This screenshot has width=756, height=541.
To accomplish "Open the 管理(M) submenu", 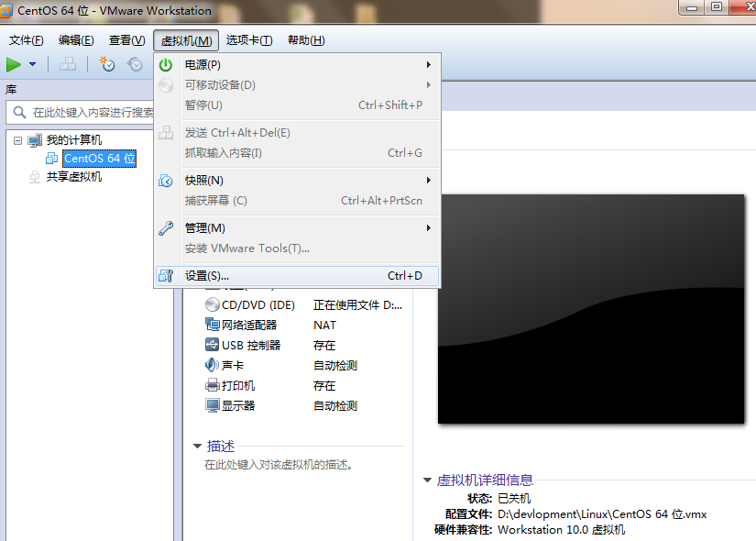I will pos(297,227).
